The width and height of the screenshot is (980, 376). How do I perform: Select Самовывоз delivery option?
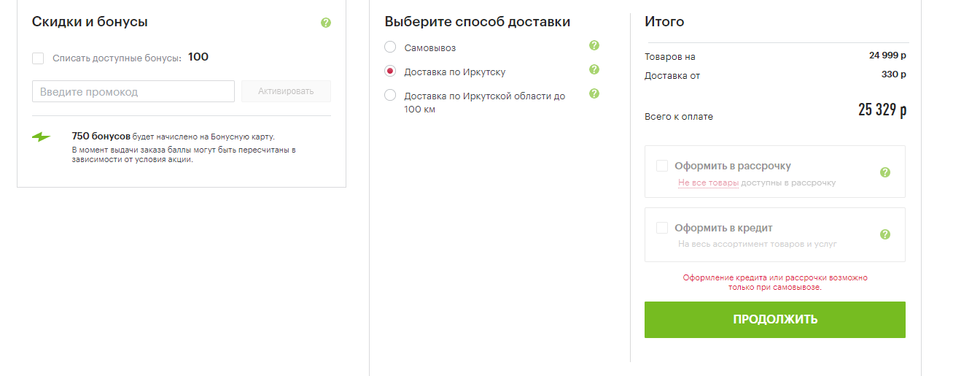[390, 47]
